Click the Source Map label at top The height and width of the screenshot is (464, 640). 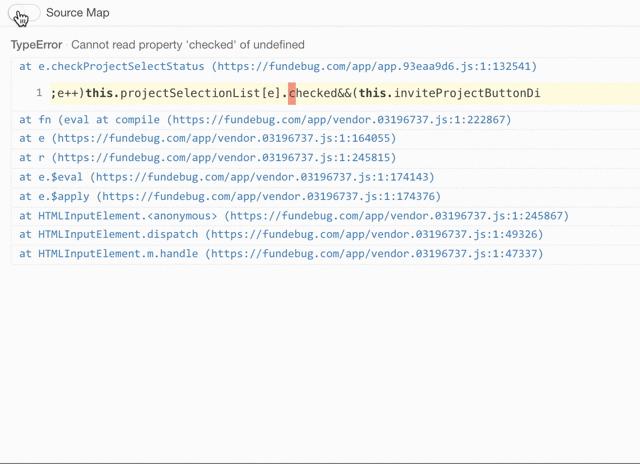click(78, 13)
